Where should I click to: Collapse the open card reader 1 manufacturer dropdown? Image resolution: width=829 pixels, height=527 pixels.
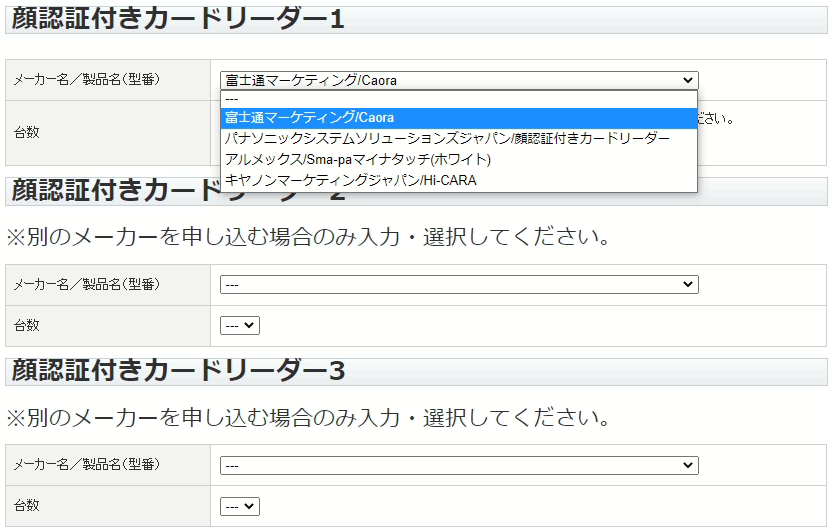(x=459, y=81)
